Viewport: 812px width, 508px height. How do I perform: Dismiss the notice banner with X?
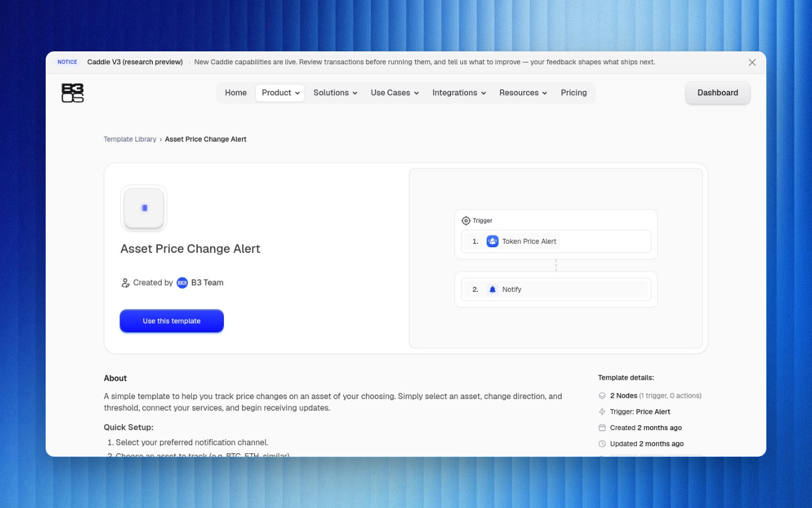752,63
